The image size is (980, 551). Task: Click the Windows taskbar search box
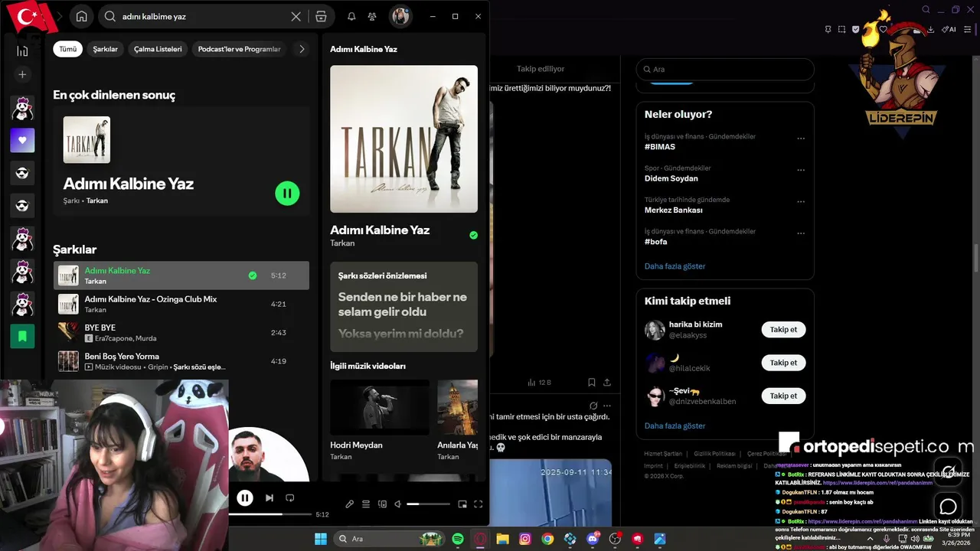tap(390, 539)
